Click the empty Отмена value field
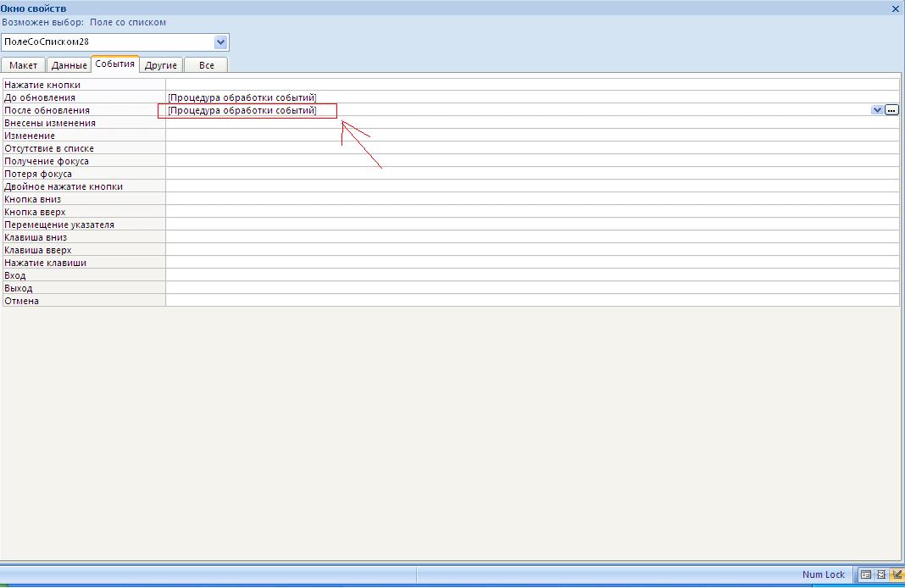Screen dimensions: 905x588 pos(533,301)
